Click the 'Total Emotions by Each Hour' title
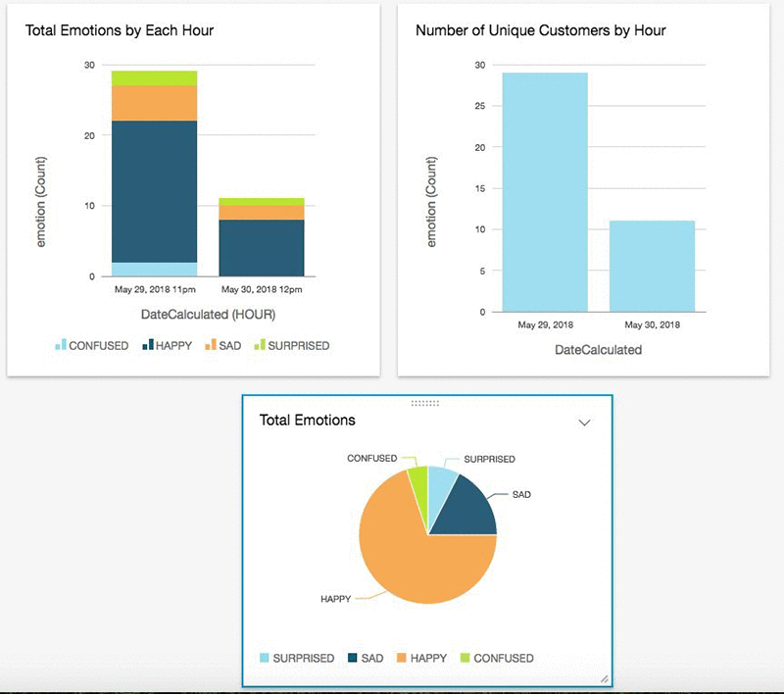The height and width of the screenshot is (694, 784). point(120,30)
